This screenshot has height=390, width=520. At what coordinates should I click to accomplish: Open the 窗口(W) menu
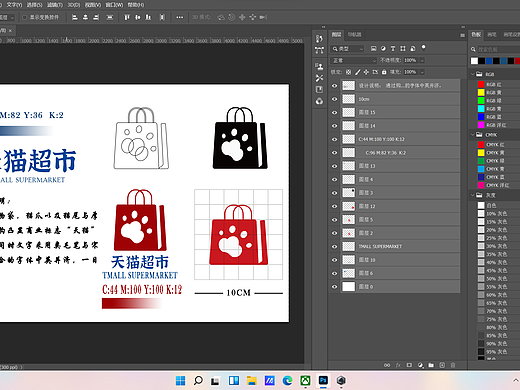[114, 5]
